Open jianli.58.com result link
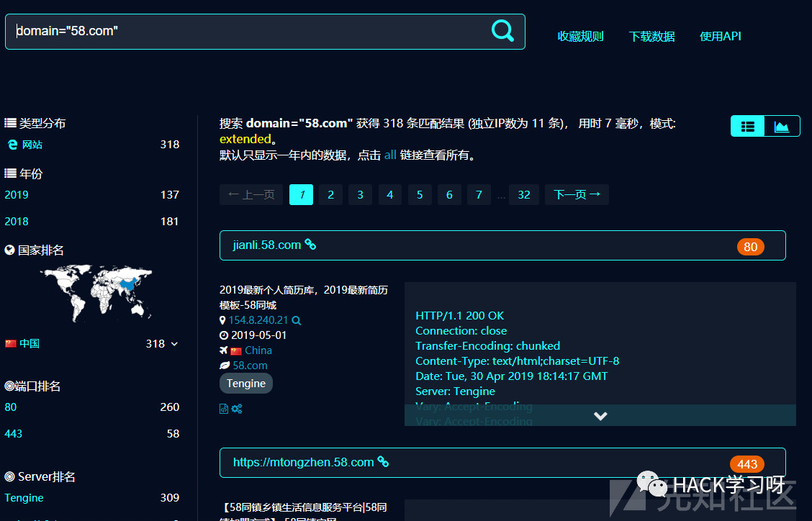Viewport: 812px width, 521px height. pyautogui.click(x=266, y=245)
